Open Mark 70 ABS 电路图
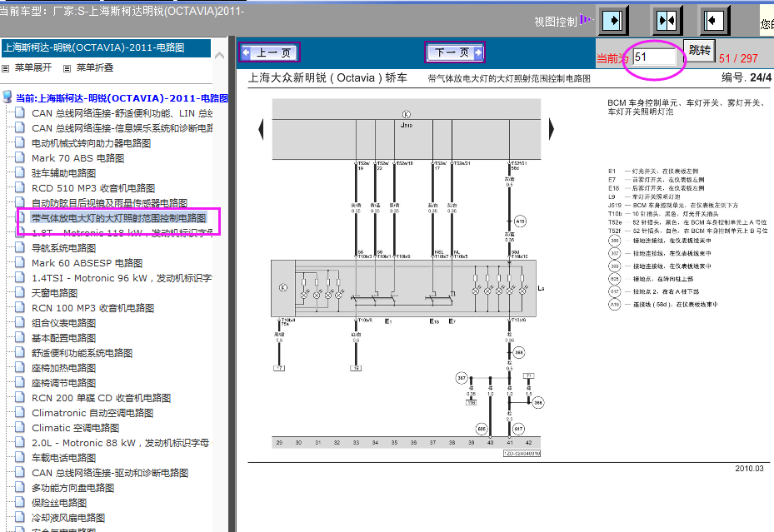 (78, 158)
